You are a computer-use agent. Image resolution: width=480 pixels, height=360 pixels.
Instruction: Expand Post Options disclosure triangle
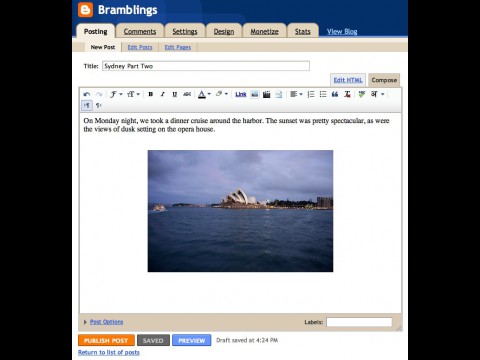click(x=85, y=322)
